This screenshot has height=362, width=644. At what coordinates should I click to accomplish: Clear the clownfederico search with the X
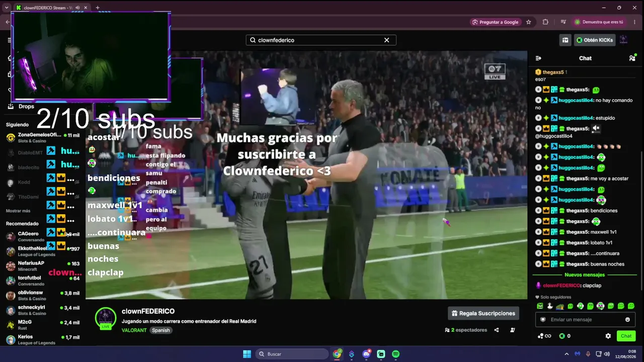point(386,40)
